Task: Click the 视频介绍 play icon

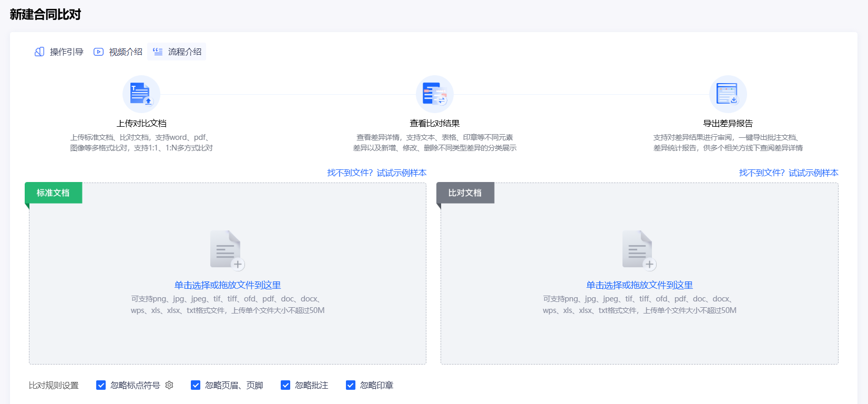Action: (x=98, y=52)
